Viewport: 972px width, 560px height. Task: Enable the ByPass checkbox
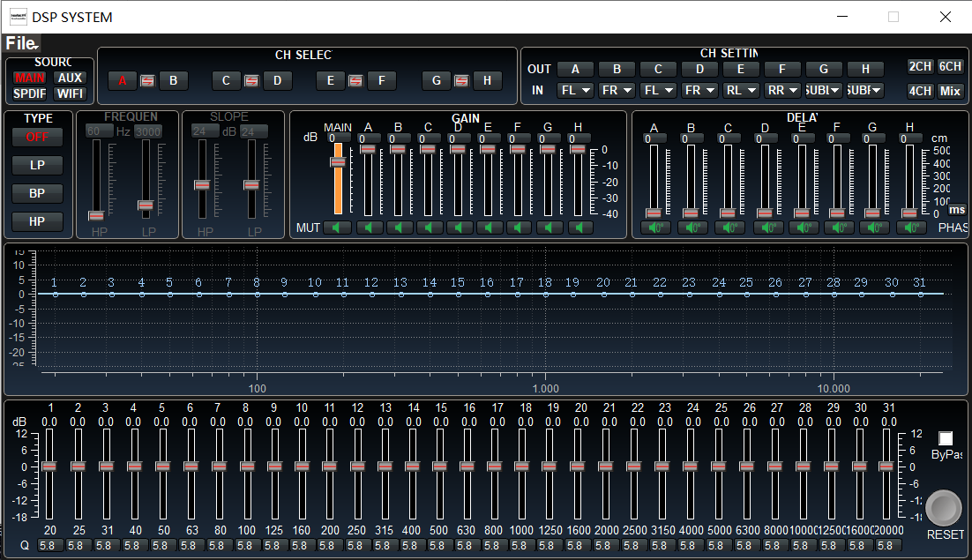pyautogui.click(x=946, y=438)
